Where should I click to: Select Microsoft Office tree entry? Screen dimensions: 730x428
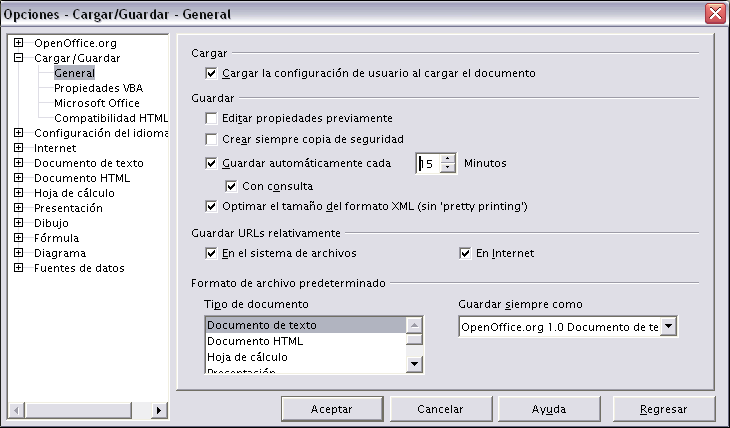[96, 103]
